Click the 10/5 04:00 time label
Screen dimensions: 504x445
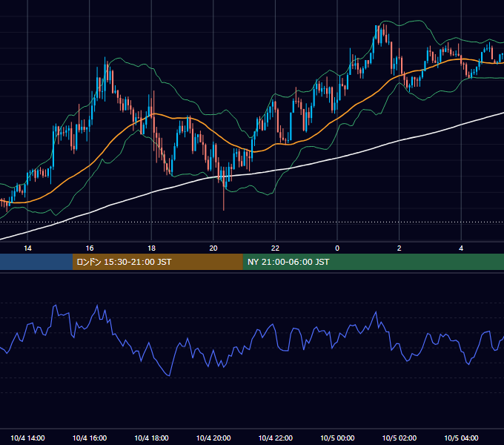(461, 438)
